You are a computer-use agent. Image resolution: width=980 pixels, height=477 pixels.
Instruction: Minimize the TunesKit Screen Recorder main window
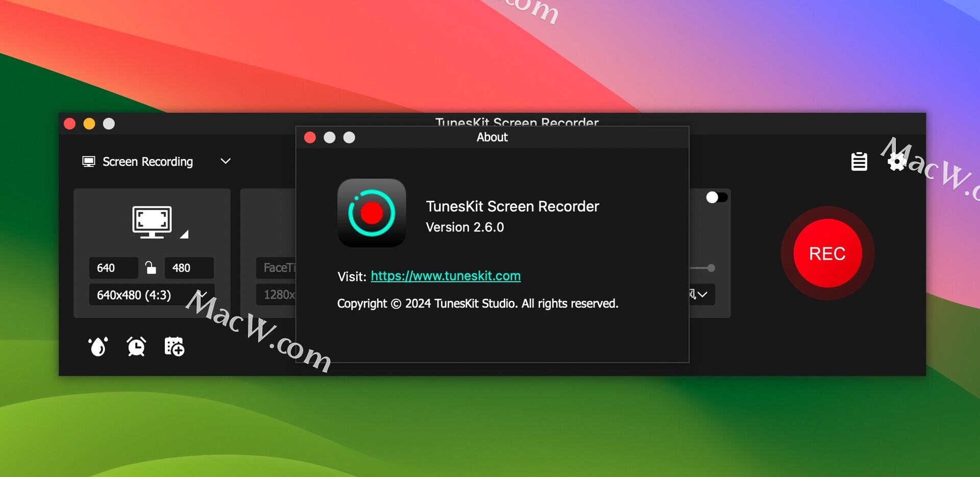(x=89, y=124)
